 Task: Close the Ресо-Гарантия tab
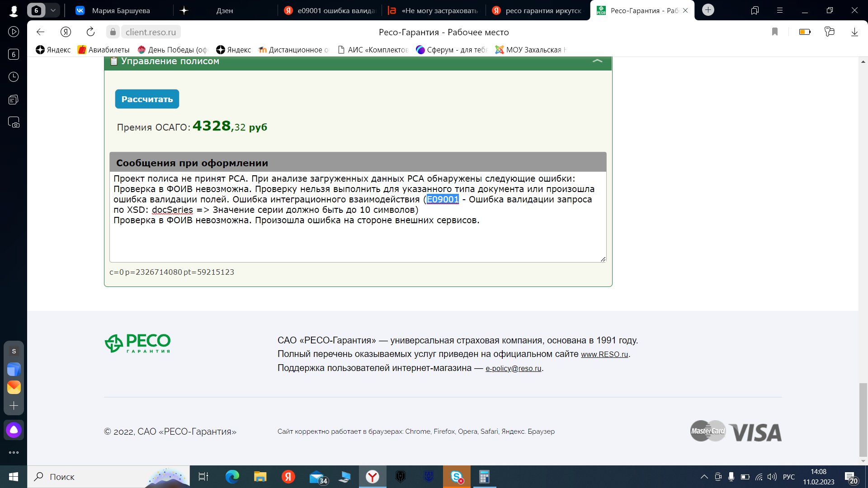(685, 10)
